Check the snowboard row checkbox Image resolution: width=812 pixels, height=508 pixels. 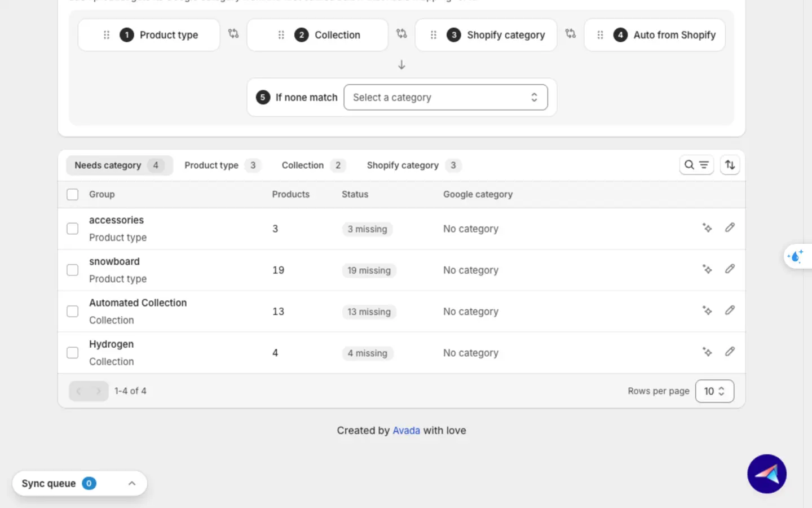coord(72,270)
